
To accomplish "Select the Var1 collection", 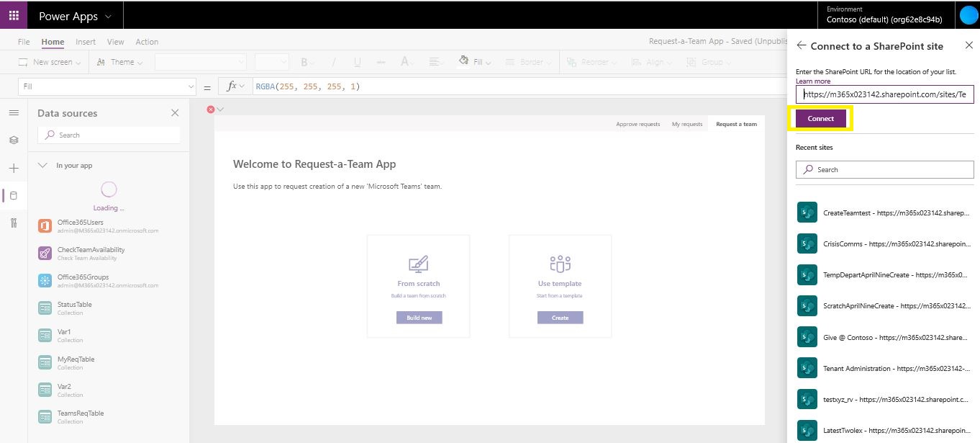I will point(109,336).
